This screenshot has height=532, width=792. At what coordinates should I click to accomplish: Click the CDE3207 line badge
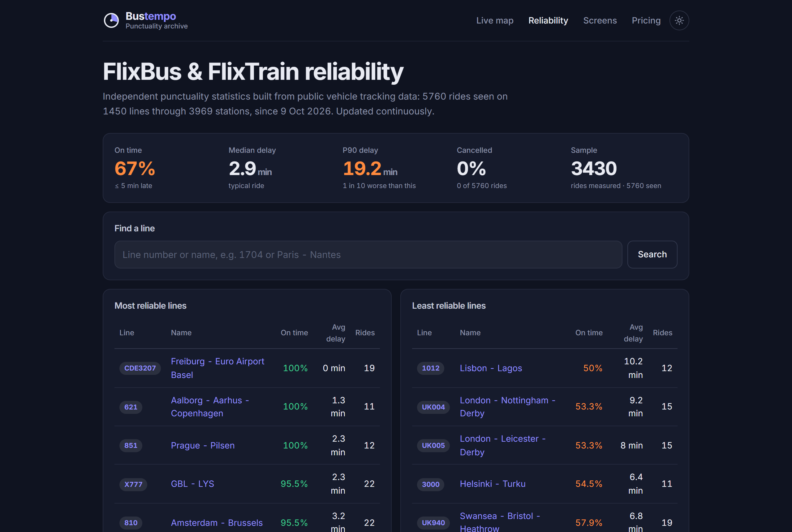tap(140, 368)
